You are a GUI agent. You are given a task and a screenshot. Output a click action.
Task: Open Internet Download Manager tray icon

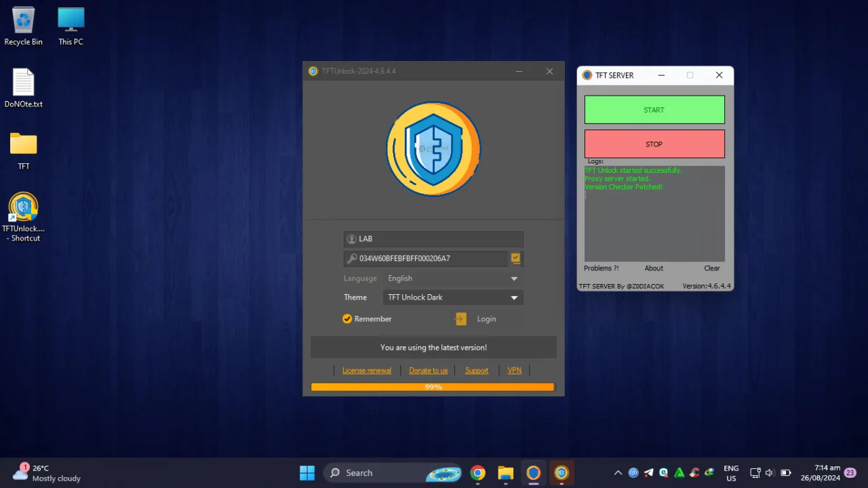pos(709,473)
